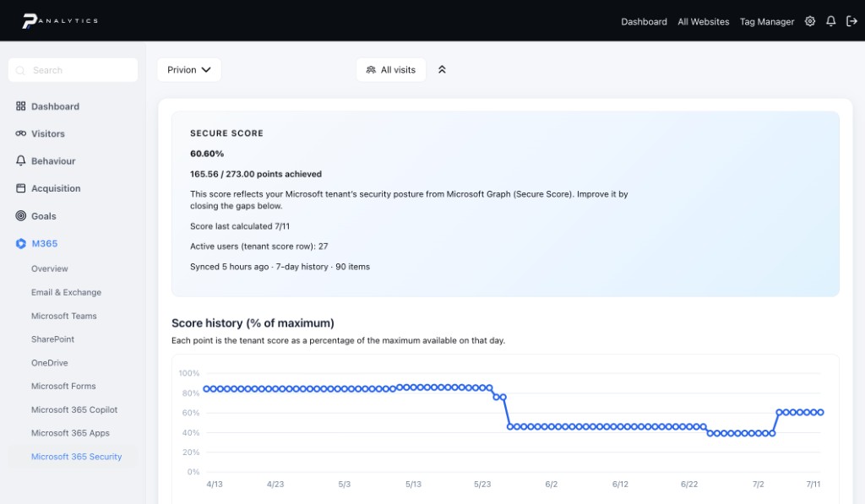The image size is (865, 504).
Task: Click the logout icon
Action: coord(851,21)
